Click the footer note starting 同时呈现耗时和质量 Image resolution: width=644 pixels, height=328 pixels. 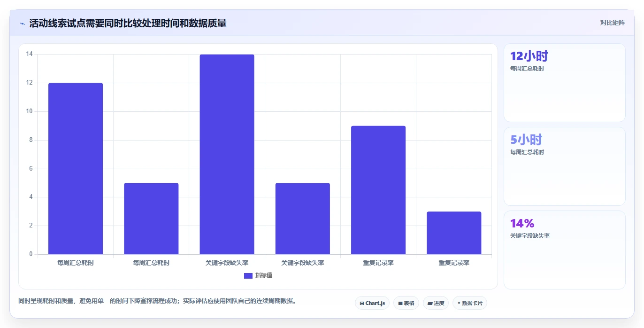(157, 301)
